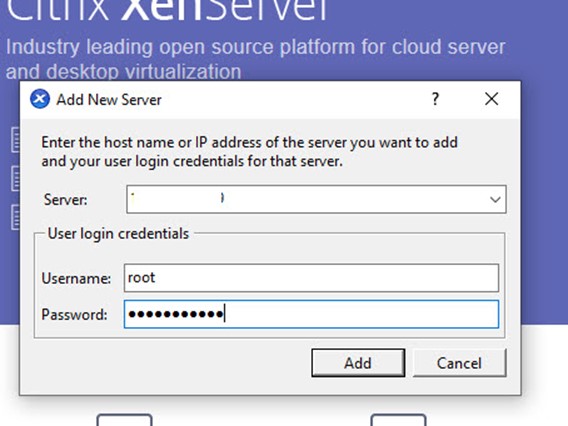Screen dimensions: 568x426
Task: Click the User login credentials group label
Action: coord(118,234)
